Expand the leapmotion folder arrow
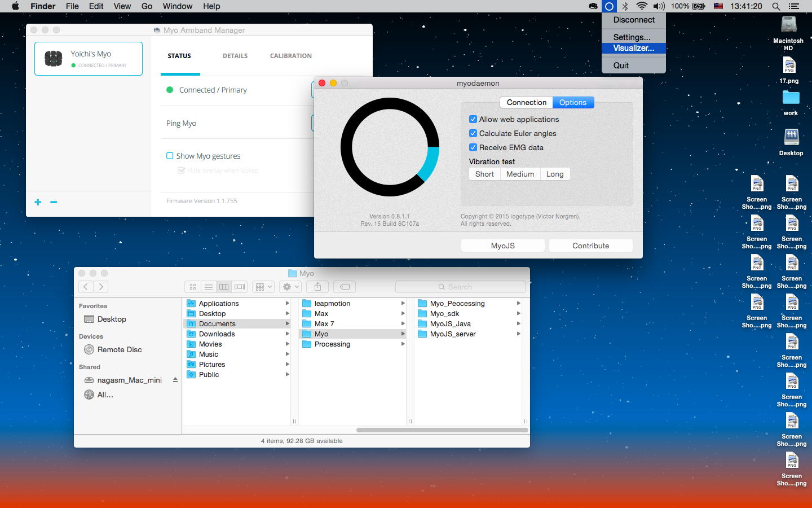 [403, 304]
